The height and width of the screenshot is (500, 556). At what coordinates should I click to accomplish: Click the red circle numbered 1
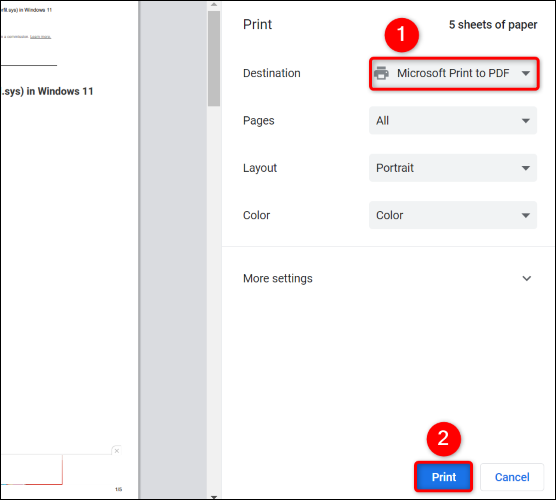[401, 35]
